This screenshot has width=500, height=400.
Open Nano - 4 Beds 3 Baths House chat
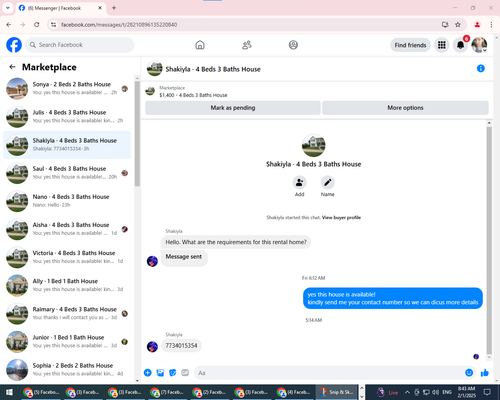[x=67, y=201]
